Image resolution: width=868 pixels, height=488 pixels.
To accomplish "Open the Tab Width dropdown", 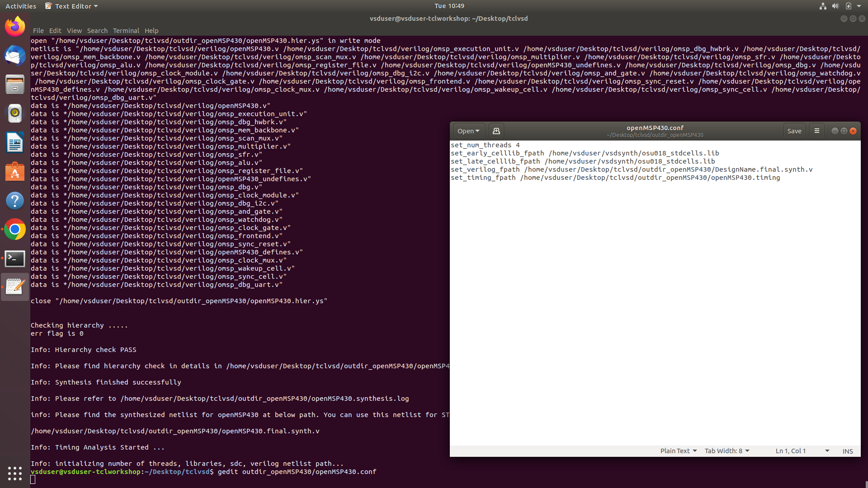I will (x=727, y=451).
